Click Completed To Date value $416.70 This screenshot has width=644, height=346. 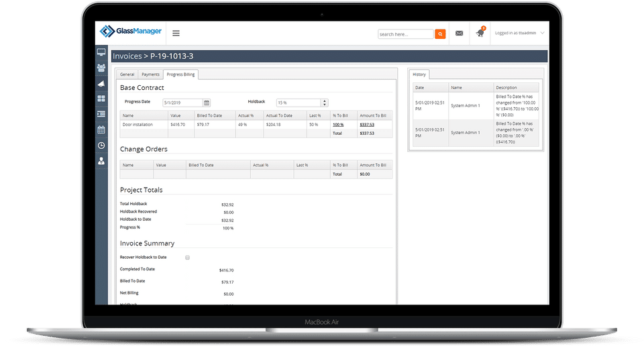226,270
